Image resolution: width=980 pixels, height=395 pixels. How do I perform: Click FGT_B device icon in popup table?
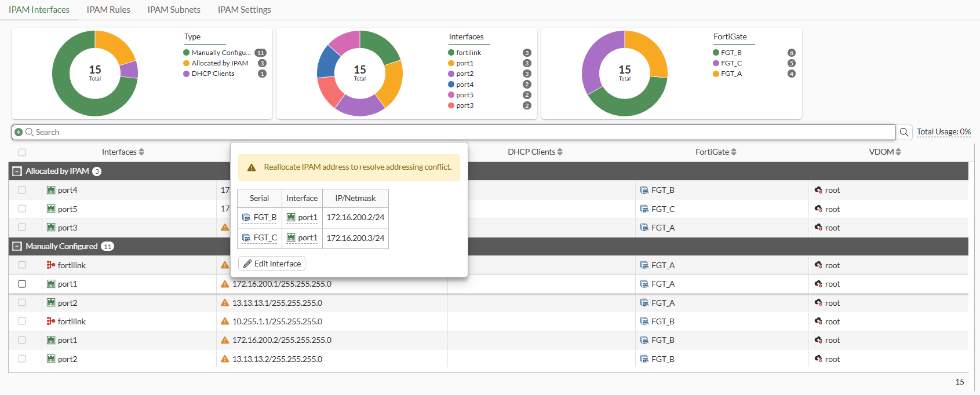coord(246,218)
